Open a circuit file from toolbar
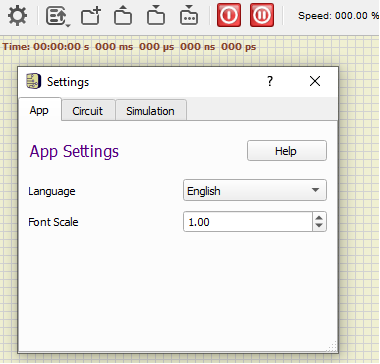 point(123,15)
